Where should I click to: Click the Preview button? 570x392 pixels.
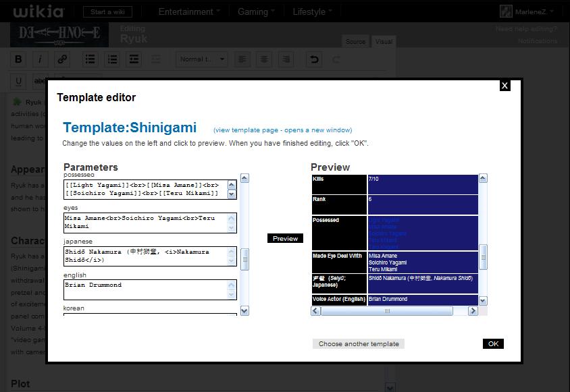tap(285, 238)
